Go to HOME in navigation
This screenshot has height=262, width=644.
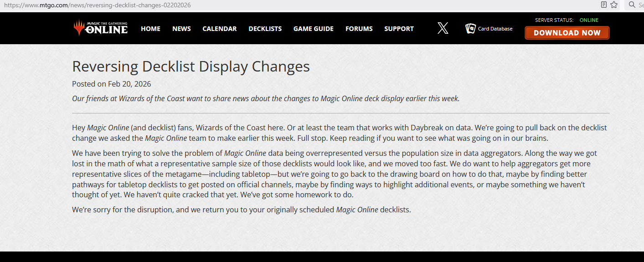(x=150, y=29)
